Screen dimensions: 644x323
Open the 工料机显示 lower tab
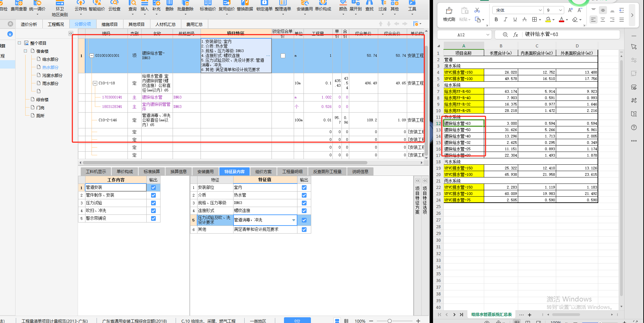[96, 171]
